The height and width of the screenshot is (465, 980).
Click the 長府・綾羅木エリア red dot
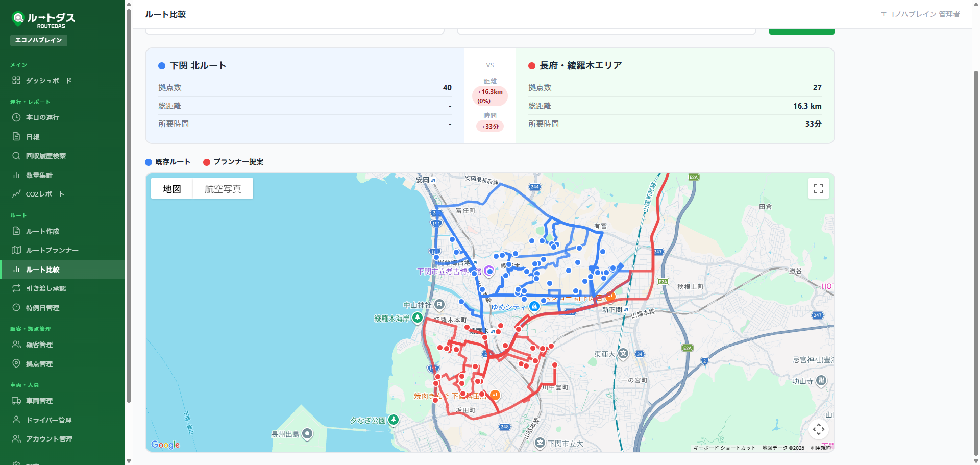coord(532,66)
